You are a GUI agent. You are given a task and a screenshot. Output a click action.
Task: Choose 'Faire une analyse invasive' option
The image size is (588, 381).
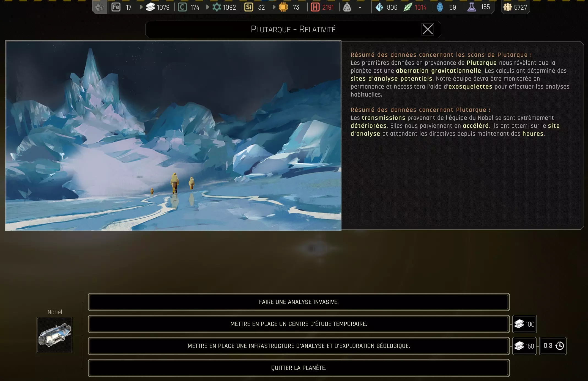click(299, 302)
